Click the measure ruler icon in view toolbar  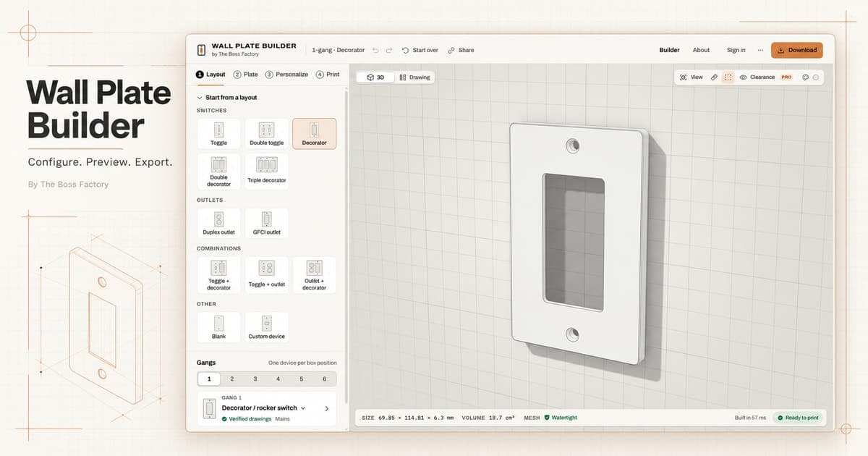[x=714, y=77]
